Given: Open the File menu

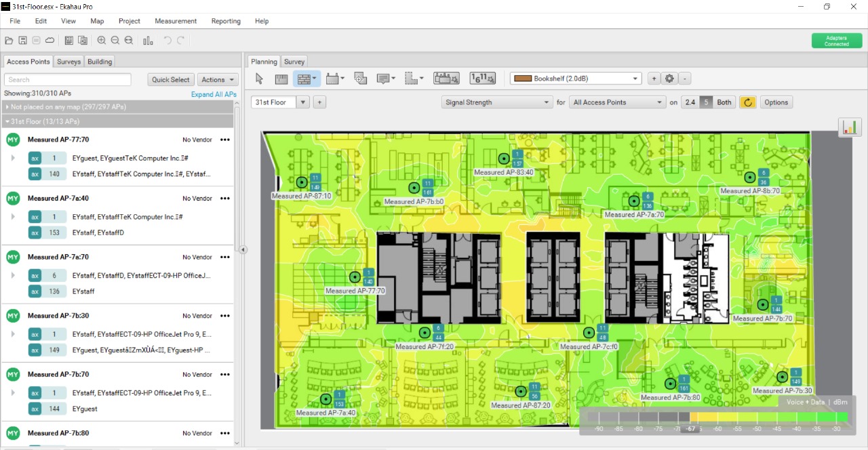Looking at the screenshot, I should click(15, 21).
